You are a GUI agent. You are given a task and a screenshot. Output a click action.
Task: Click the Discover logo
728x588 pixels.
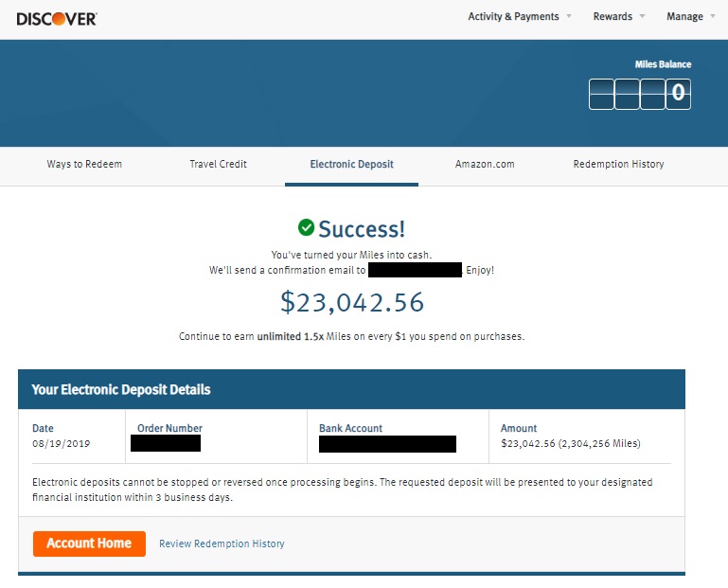[x=57, y=19]
